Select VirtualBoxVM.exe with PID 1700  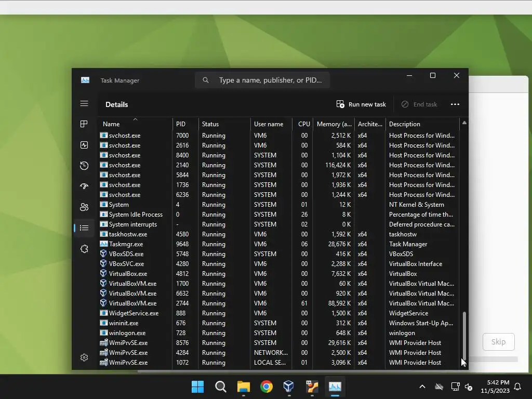278,283
